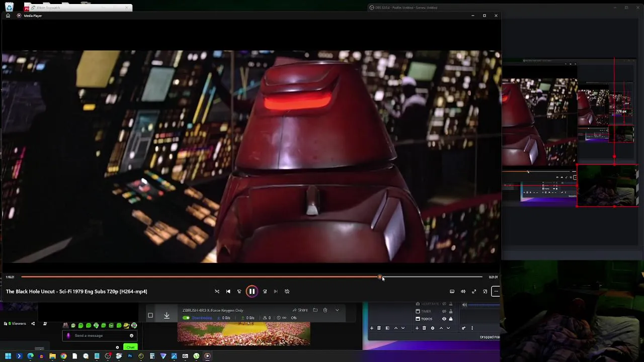
Task: Click the elapsed time 1:16:21 label
Action: click(x=10, y=277)
